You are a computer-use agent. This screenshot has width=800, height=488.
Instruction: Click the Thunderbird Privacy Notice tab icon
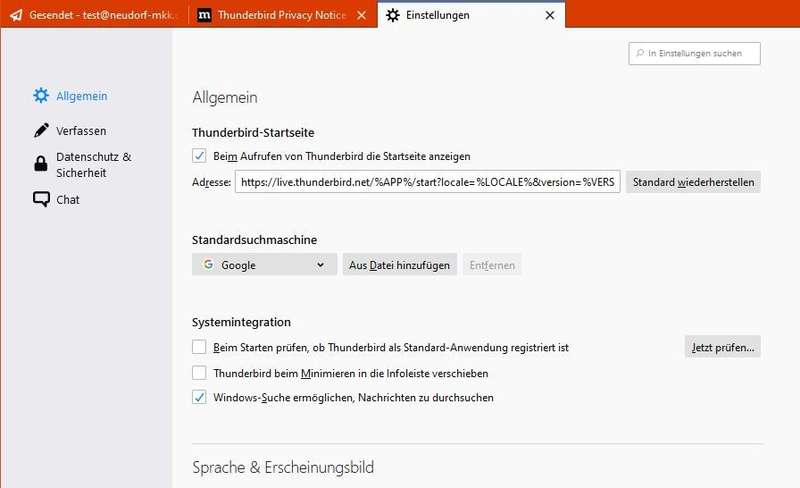(x=204, y=16)
